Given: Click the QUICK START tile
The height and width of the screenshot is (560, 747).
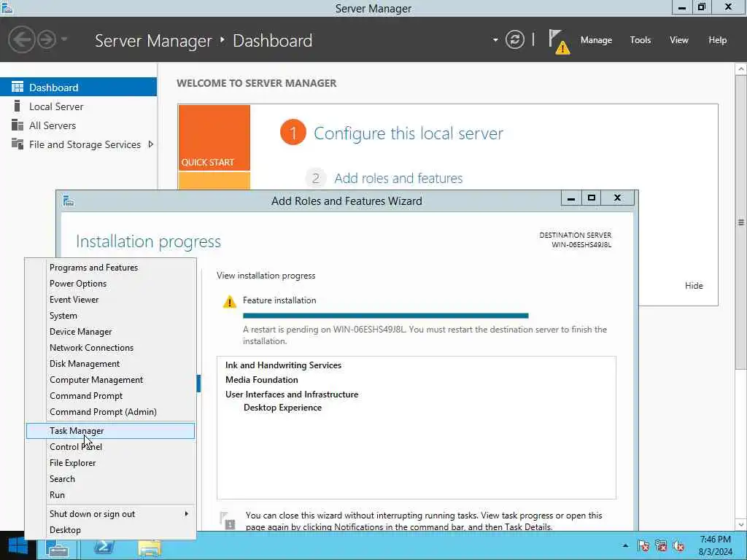Looking at the screenshot, I should [214, 138].
